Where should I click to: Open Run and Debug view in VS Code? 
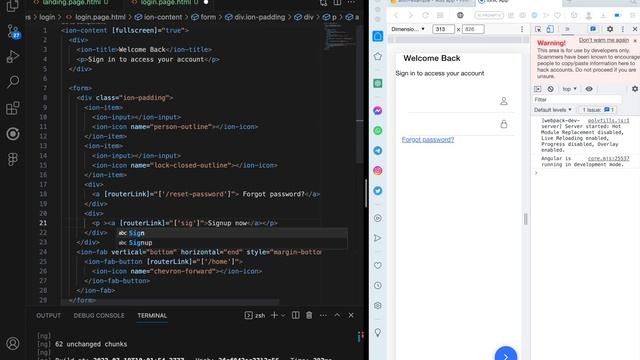point(13,57)
